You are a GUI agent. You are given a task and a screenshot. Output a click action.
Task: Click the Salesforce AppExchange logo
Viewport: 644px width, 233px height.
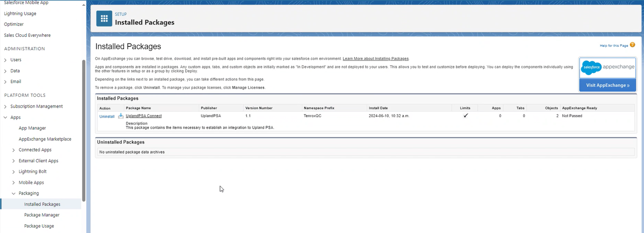point(608,67)
